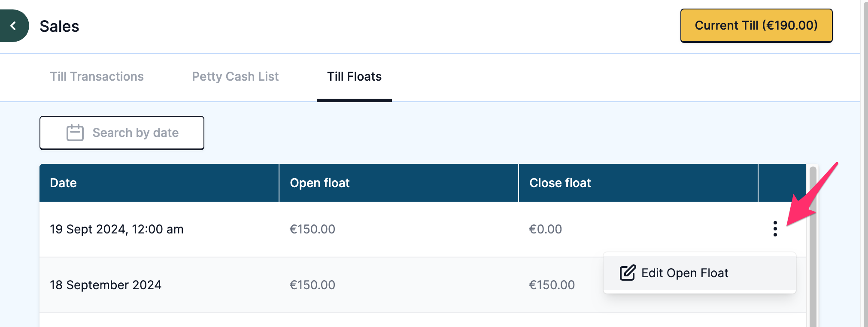Image resolution: width=868 pixels, height=327 pixels.
Task: Click the Search by date field
Action: click(122, 133)
